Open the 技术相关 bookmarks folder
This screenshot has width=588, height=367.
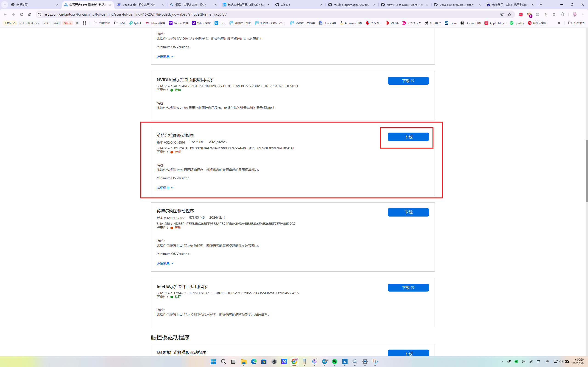click(102, 23)
